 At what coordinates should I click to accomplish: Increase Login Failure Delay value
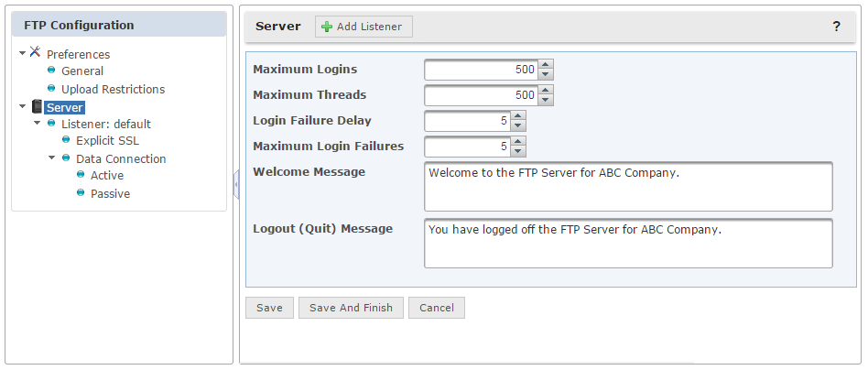pyautogui.click(x=517, y=115)
